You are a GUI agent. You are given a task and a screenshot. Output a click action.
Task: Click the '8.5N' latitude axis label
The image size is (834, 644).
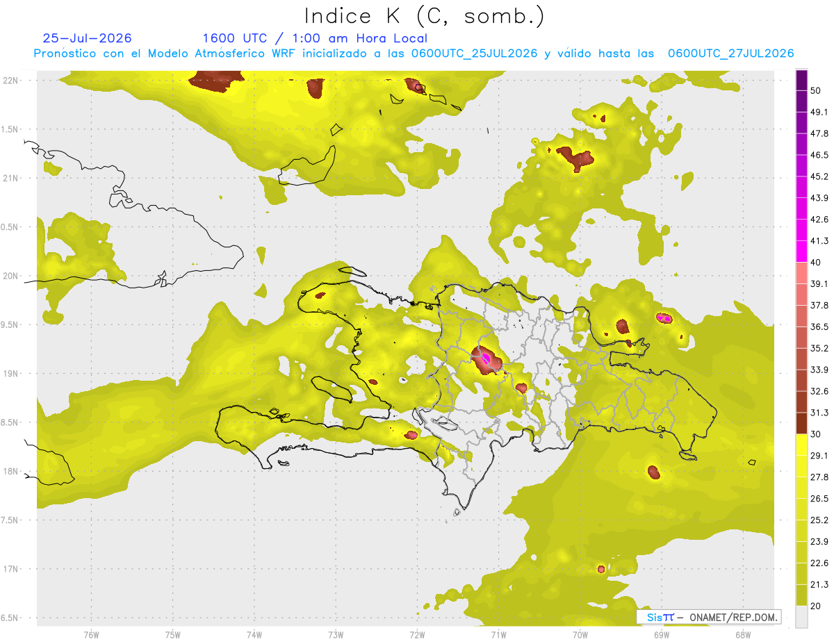coord(10,422)
